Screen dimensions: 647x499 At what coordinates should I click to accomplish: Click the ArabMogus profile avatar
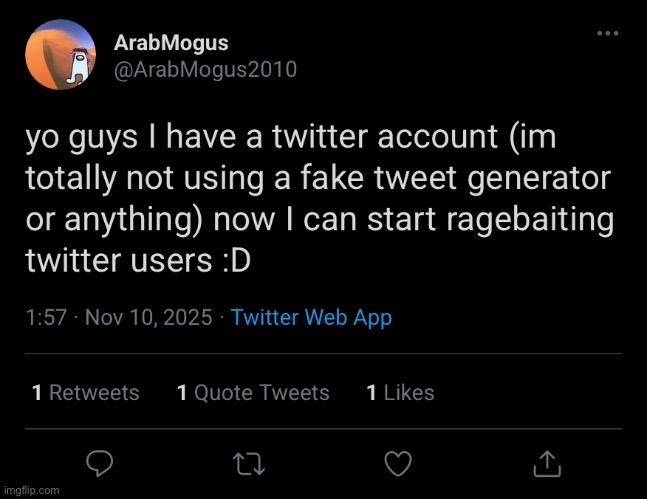pos(60,56)
